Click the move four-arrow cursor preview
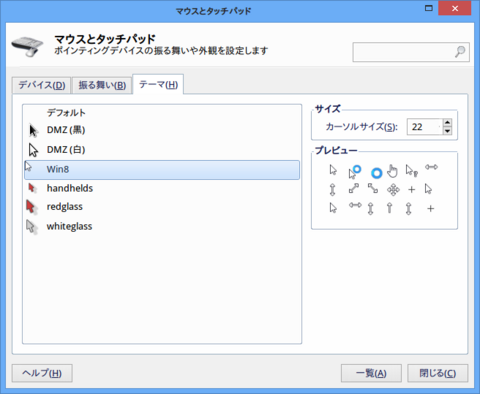Image resolution: width=480 pixels, height=394 pixels. click(x=393, y=190)
